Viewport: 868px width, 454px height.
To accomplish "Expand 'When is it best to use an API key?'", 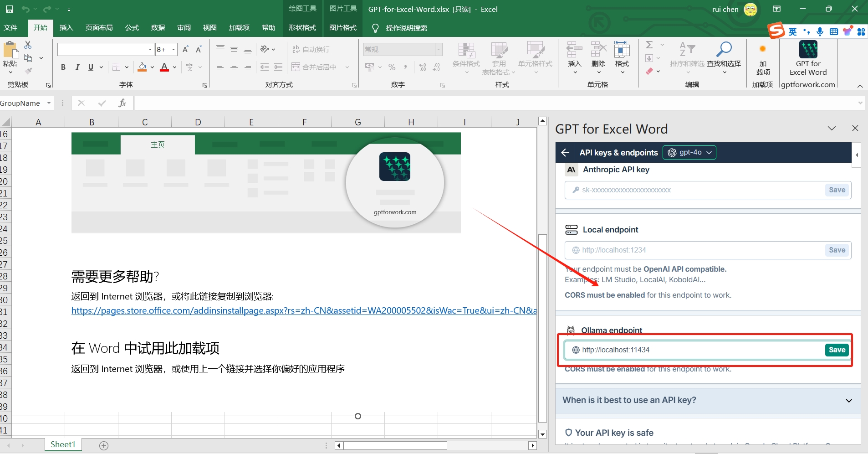I will pos(708,400).
